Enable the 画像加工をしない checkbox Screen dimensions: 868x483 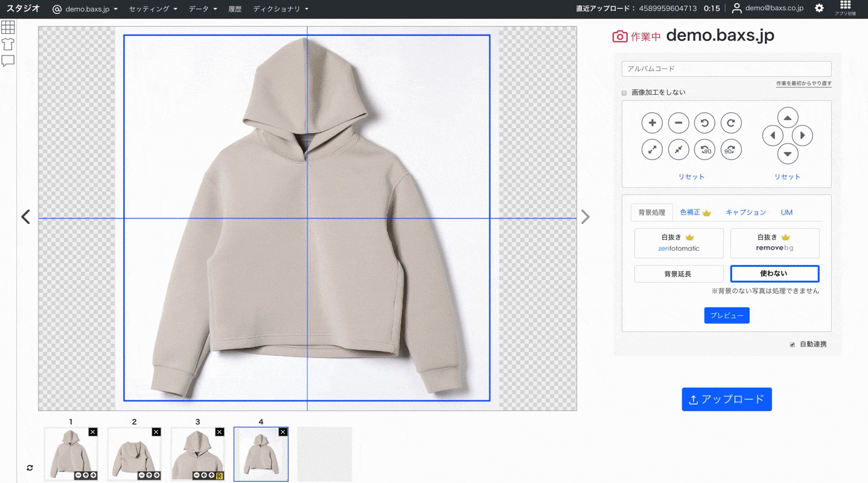tap(624, 93)
